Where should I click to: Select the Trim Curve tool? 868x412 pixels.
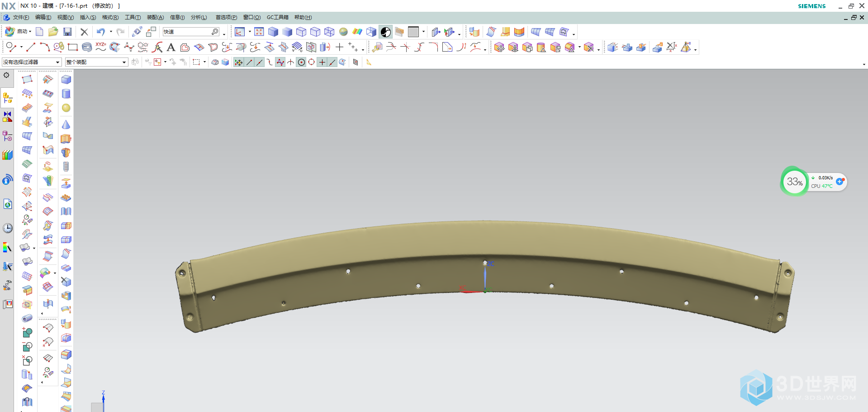391,47
